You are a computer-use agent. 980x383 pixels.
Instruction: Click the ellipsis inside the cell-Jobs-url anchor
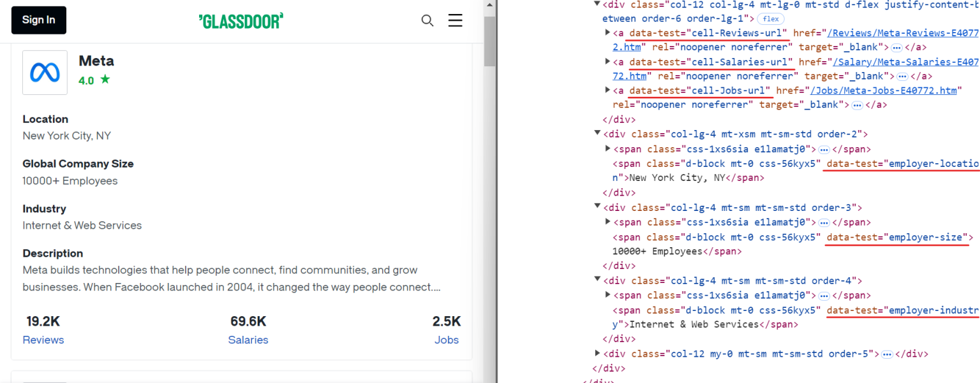[857, 104]
